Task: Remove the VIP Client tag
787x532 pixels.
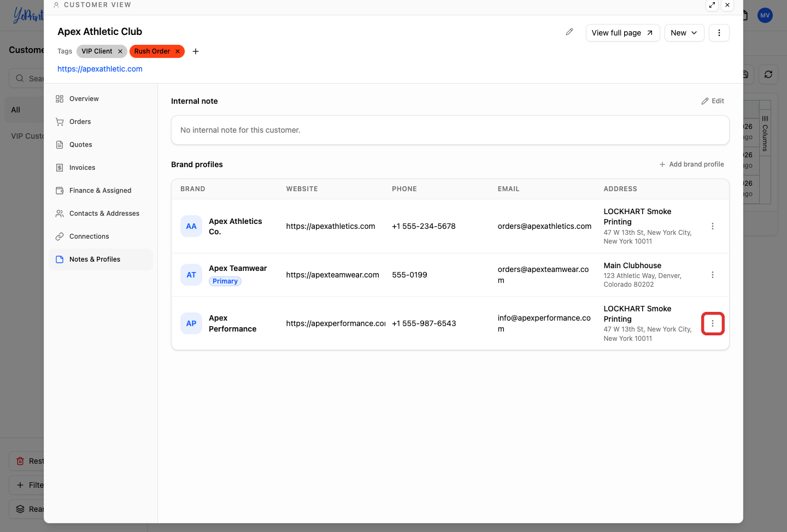Action: [120, 51]
